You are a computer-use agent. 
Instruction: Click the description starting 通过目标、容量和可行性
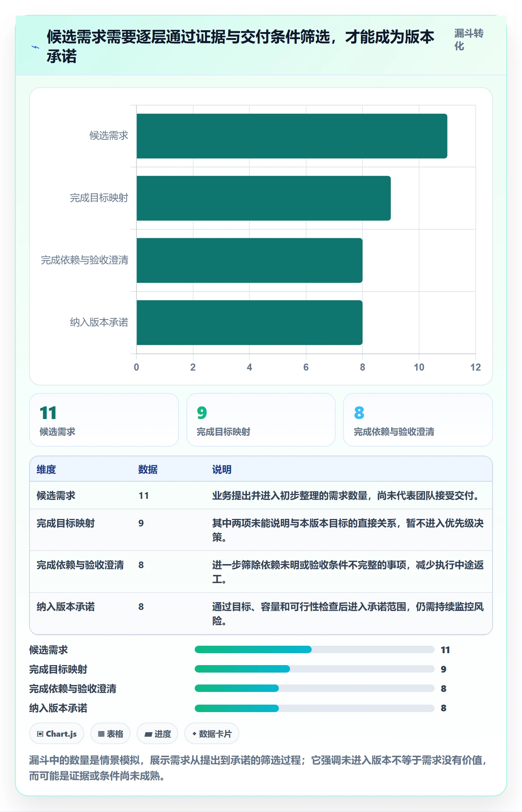click(x=348, y=614)
